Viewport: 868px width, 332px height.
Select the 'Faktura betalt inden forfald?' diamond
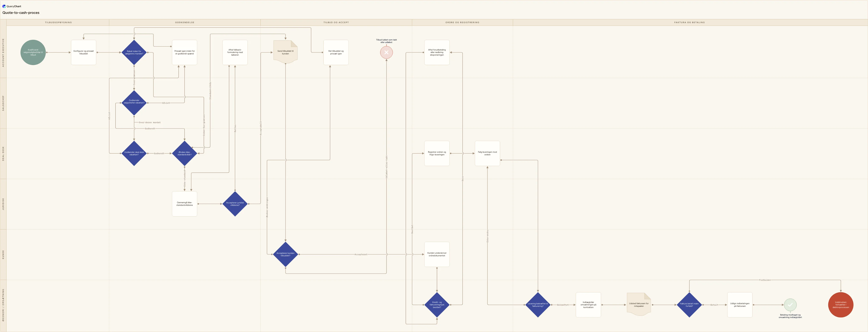coord(689,305)
